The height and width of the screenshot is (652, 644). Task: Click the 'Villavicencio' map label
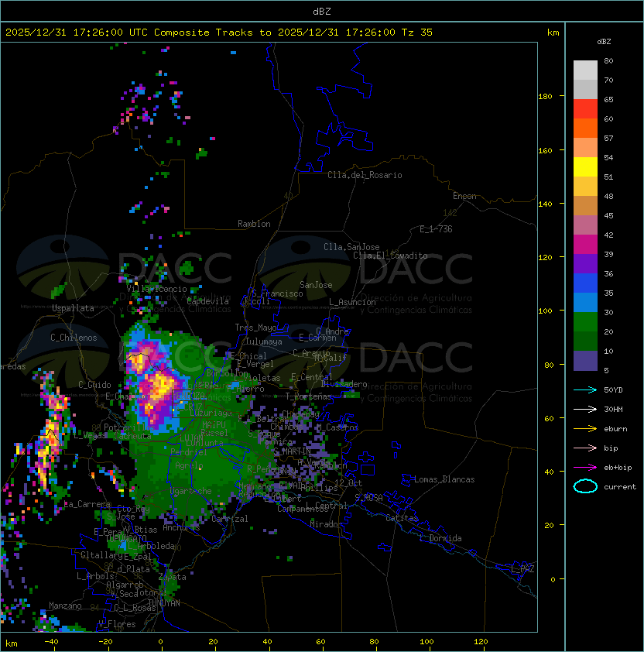click(156, 289)
